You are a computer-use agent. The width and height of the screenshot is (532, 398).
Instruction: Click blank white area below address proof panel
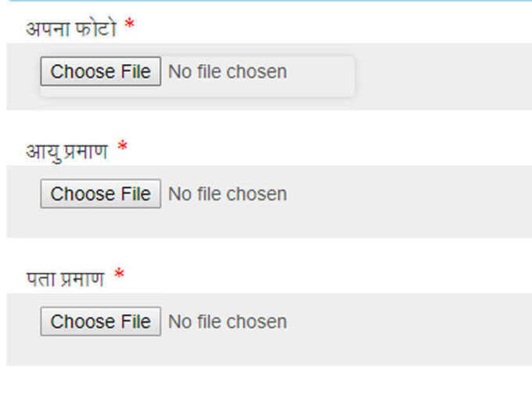(x=269, y=382)
